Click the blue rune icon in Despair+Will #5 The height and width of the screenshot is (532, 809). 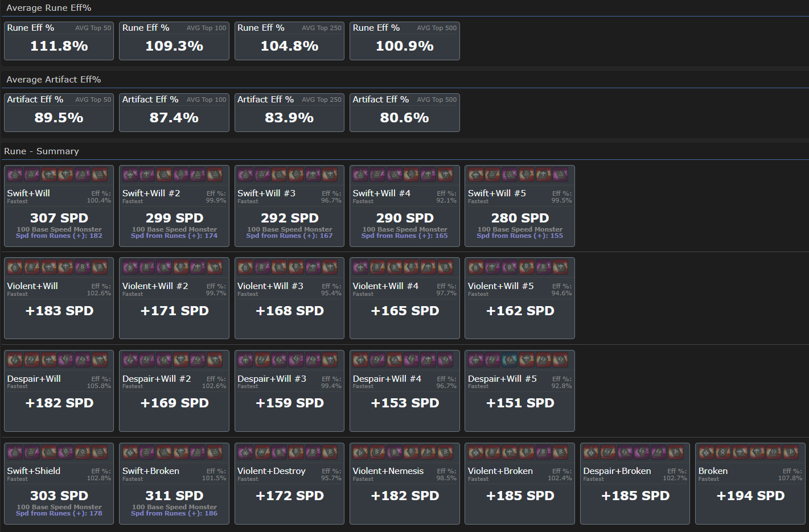click(x=510, y=360)
